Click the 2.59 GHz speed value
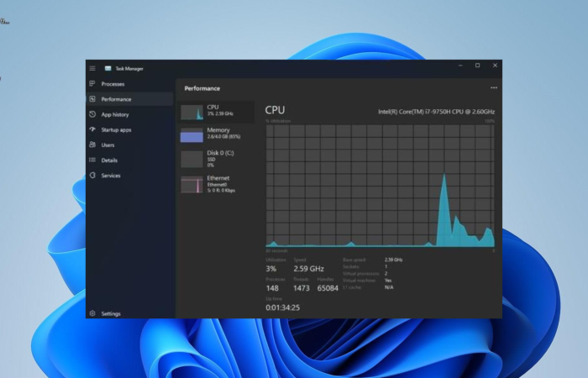588x378 pixels. tap(308, 269)
